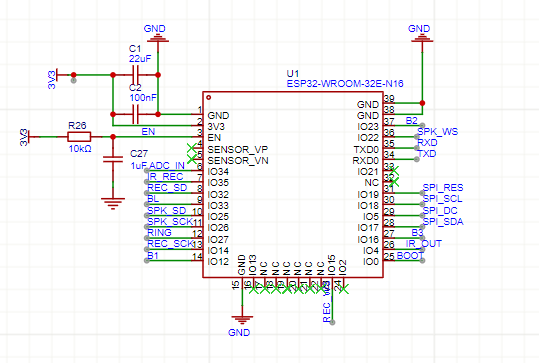
Task: Click the SPI_RES net label
Action: coord(443,188)
